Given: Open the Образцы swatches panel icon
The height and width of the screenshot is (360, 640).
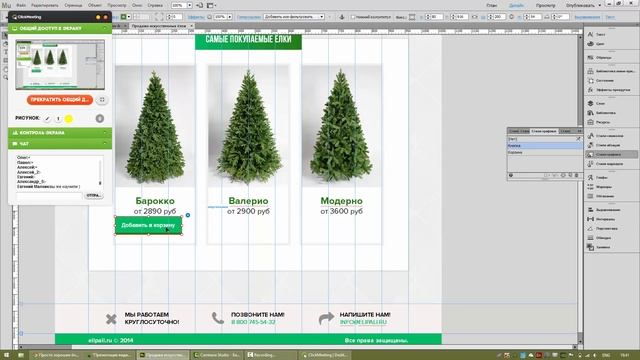Looking at the screenshot, I should pos(590,58).
